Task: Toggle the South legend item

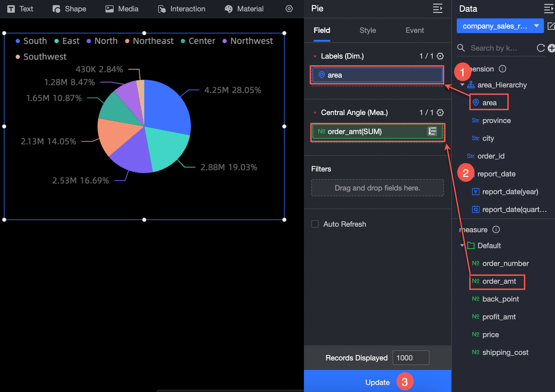Action: [x=31, y=41]
